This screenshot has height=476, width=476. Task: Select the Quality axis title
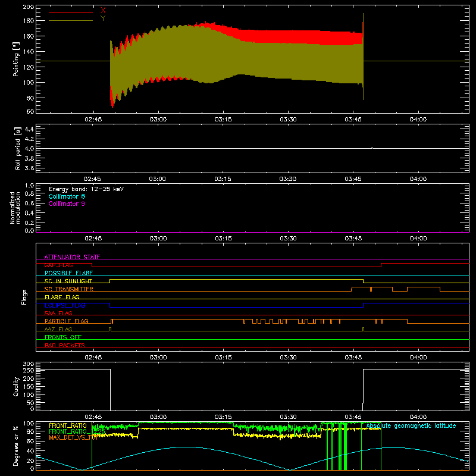coord(16,386)
